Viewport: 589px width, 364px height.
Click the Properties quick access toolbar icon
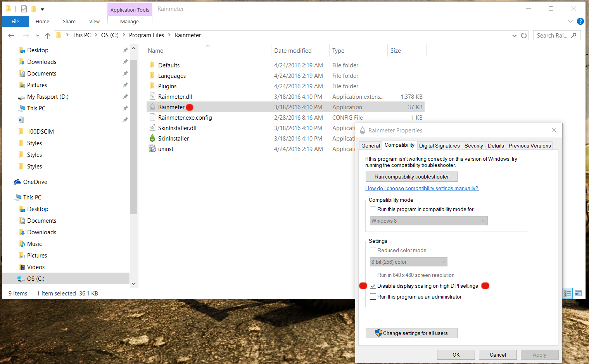coord(24,9)
